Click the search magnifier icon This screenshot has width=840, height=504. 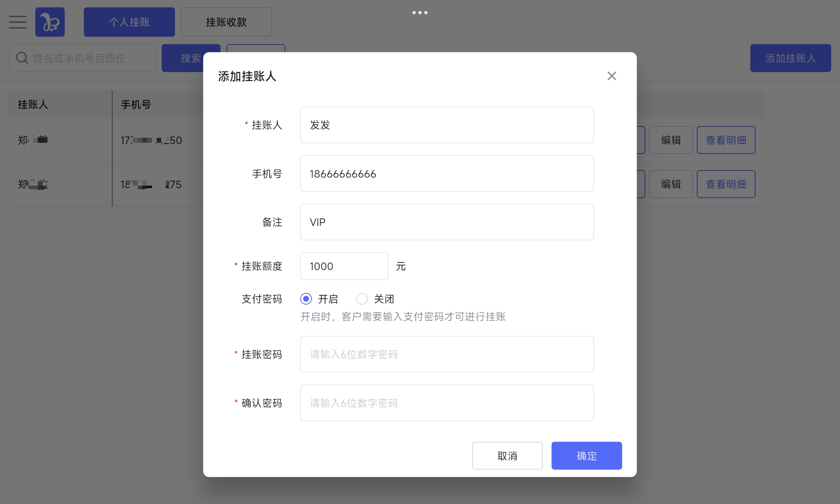click(x=22, y=58)
